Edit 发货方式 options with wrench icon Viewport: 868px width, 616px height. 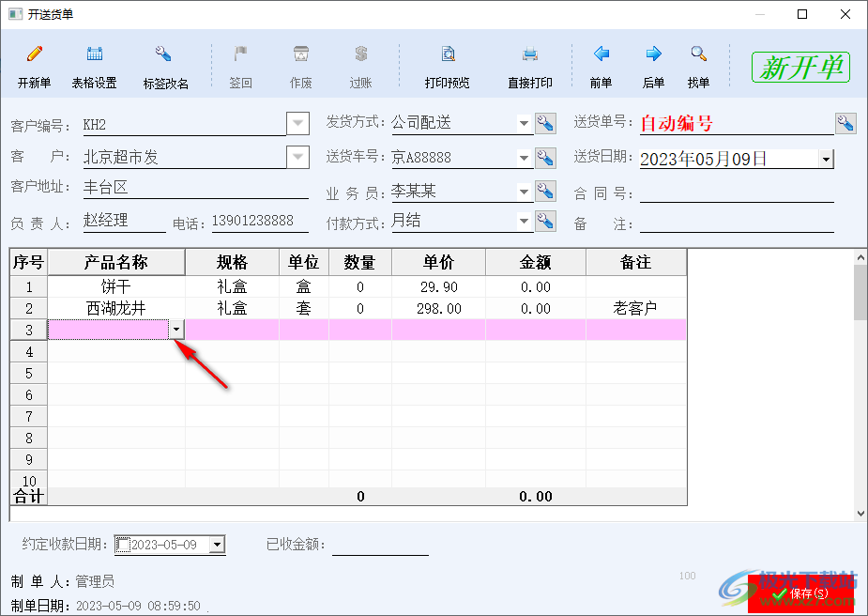pyautogui.click(x=546, y=124)
